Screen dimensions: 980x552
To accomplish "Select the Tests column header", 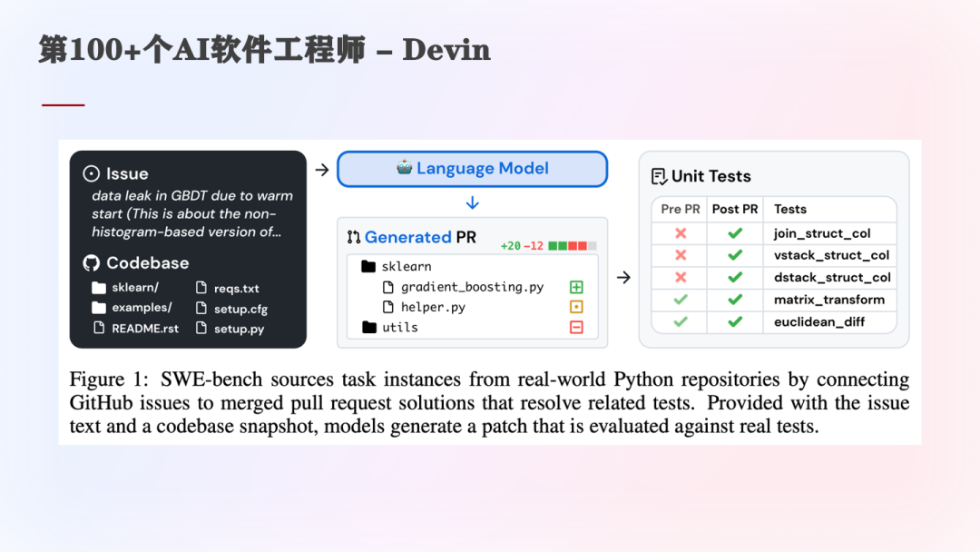I will (790, 210).
